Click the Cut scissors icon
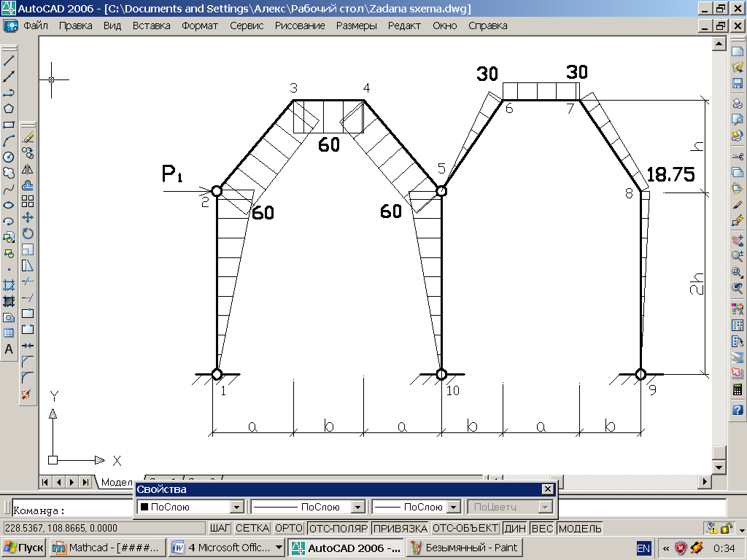747x560 pixels. pyautogui.click(x=738, y=156)
